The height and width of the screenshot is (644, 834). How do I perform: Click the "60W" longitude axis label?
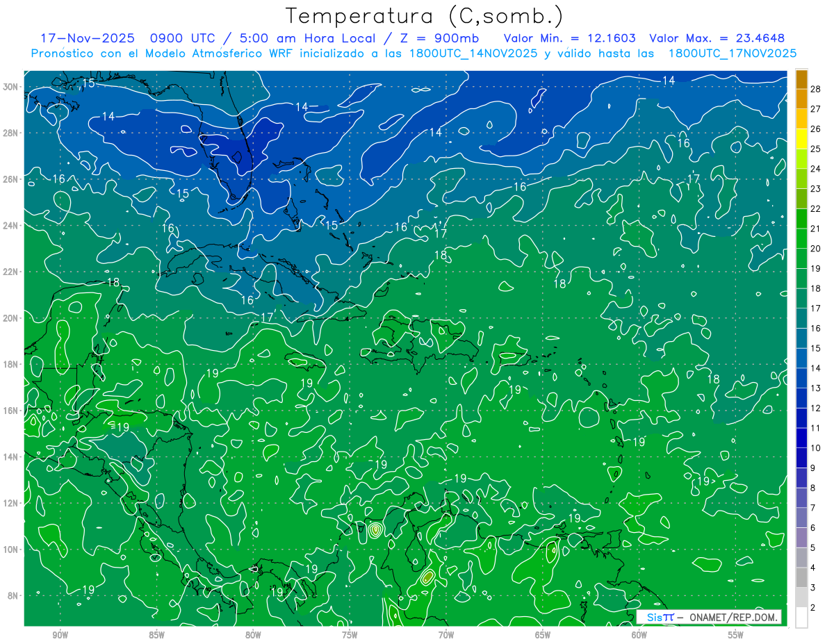[x=639, y=635]
